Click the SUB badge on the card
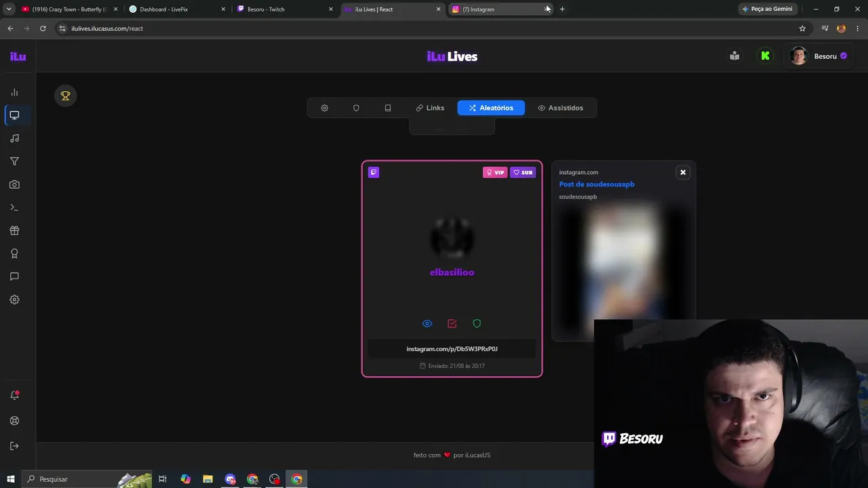The width and height of the screenshot is (868, 488). point(523,172)
